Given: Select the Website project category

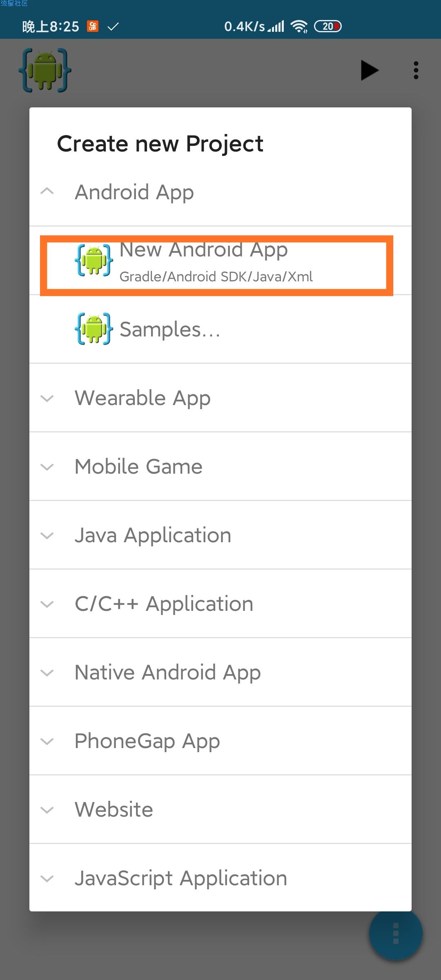Looking at the screenshot, I should (220, 809).
